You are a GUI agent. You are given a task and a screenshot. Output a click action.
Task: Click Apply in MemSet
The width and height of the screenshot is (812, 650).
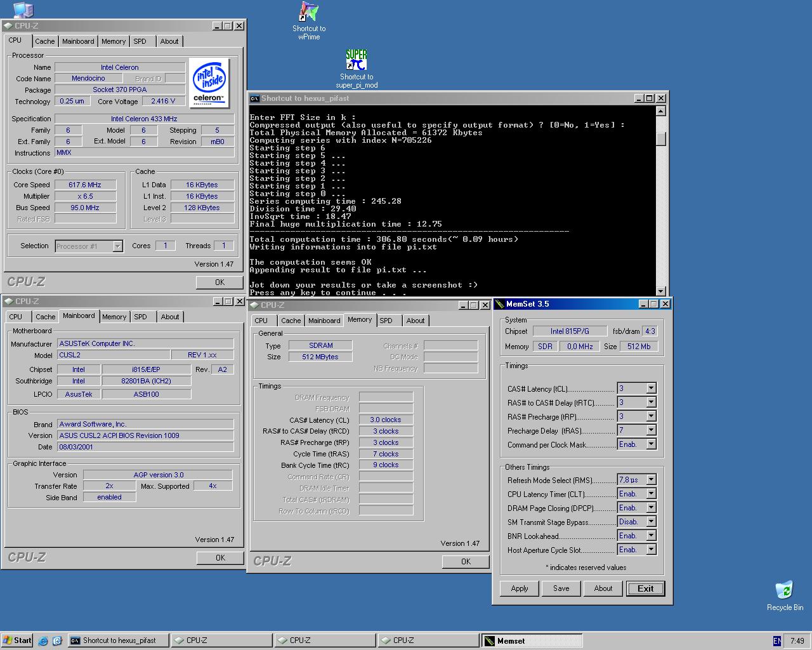click(x=520, y=588)
